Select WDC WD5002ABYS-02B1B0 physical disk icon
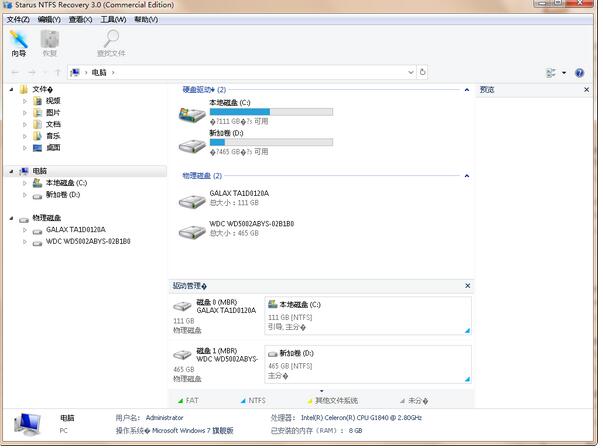Screen dimensions: 603x448 click(192, 231)
